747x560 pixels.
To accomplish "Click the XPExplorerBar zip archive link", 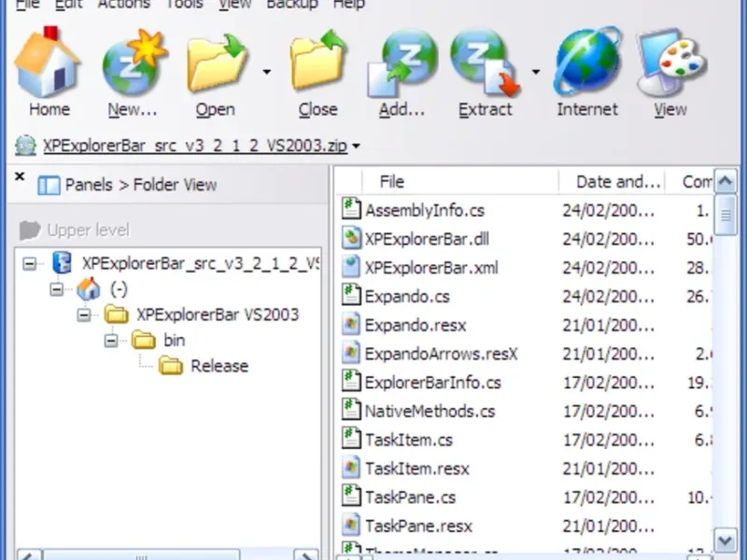I will pos(195,146).
